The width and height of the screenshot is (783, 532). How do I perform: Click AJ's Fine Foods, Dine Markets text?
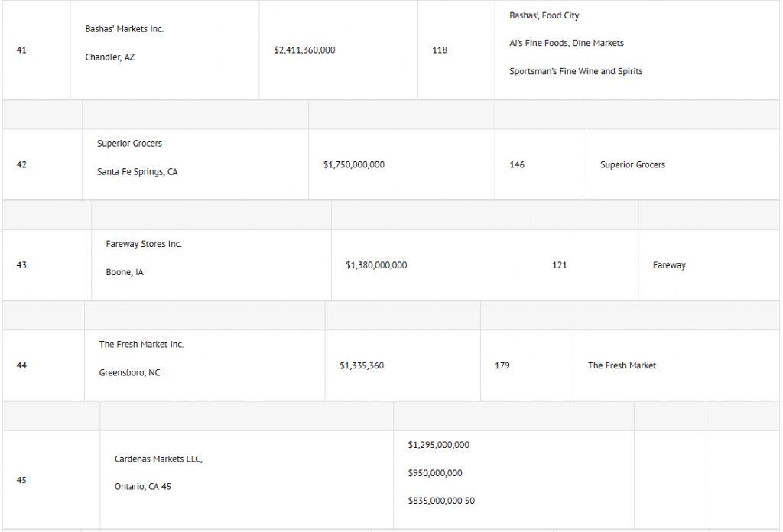pos(567,44)
